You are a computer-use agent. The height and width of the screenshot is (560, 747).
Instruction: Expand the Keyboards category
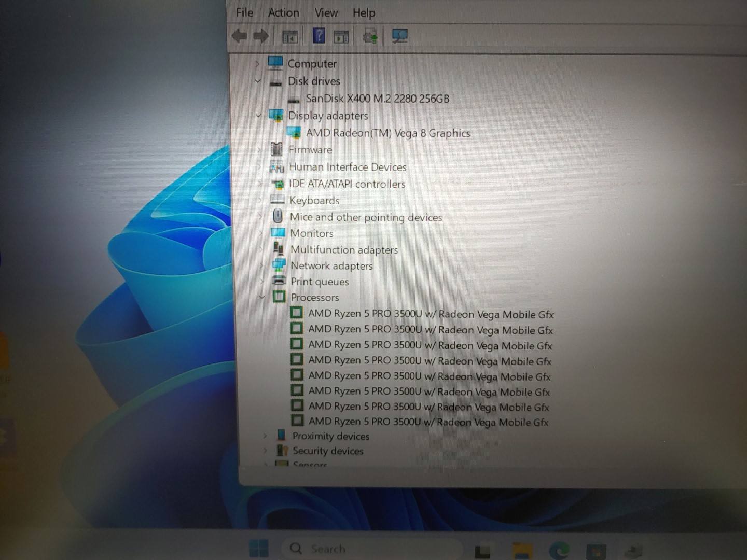click(260, 200)
